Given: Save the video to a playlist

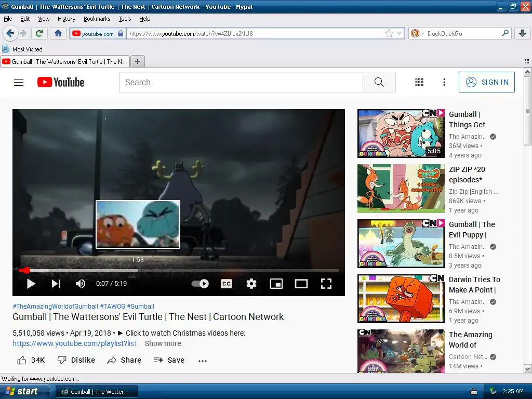Looking at the screenshot, I should coord(169,361).
